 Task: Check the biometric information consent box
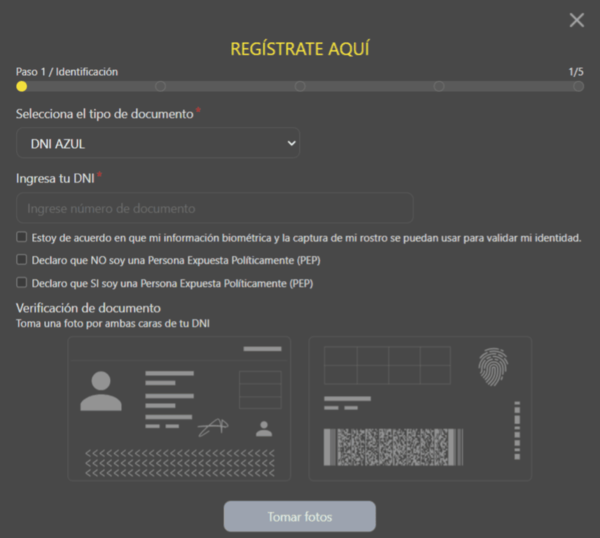click(x=22, y=238)
